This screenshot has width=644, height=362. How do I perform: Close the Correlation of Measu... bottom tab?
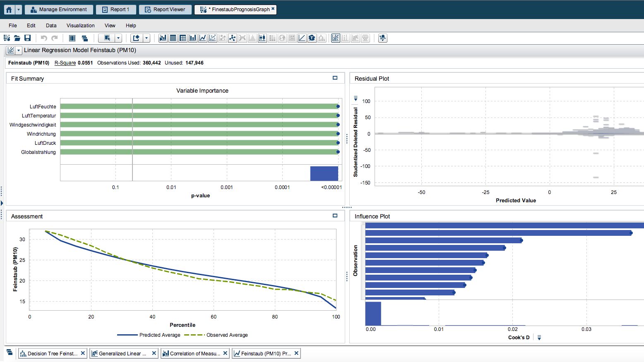225,353
